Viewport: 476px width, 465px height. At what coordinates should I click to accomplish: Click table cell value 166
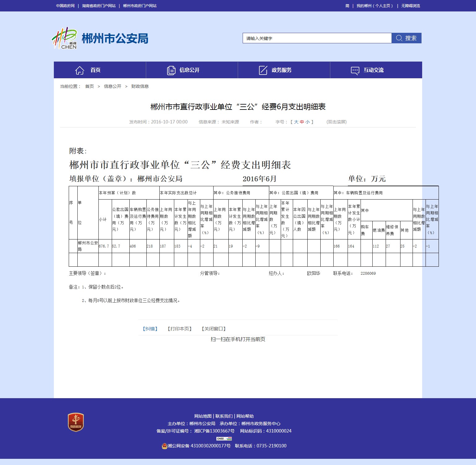pyautogui.click(x=337, y=246)
